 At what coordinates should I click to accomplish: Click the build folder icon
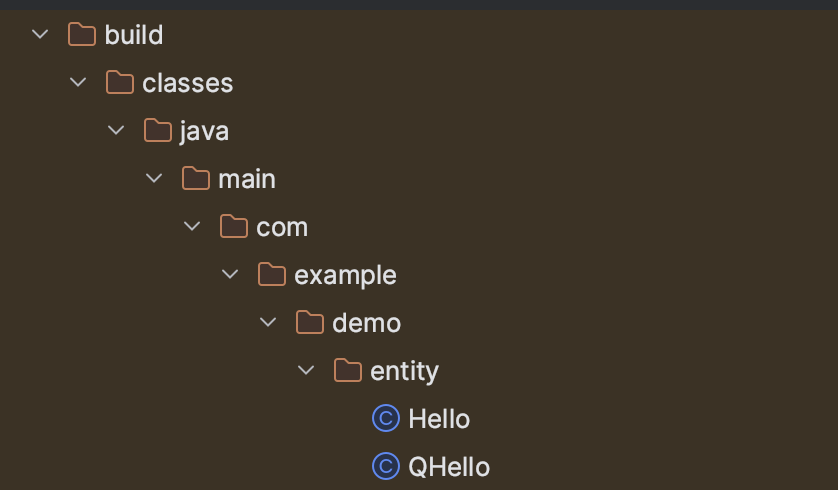pos(82,34)
